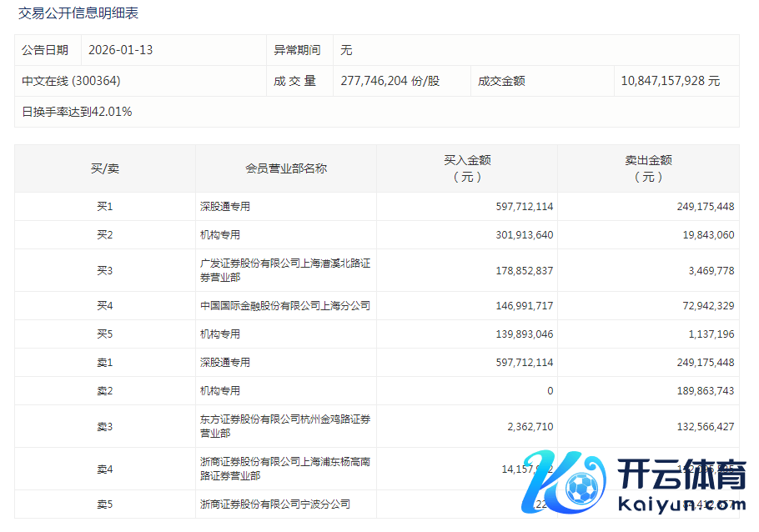Select the 买/卖 column header
The width and height of the screenshot is (759, 532).
click(x=104, y=168)
